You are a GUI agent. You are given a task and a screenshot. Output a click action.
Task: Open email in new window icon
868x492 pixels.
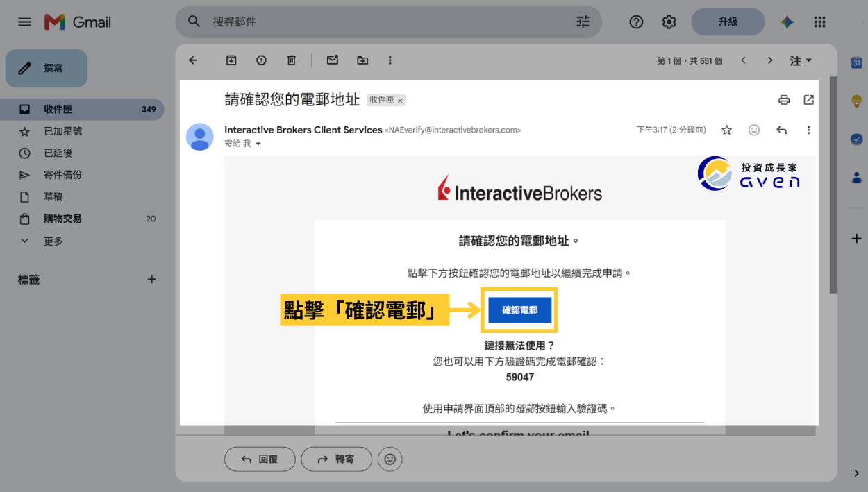(x=808, y=100)
